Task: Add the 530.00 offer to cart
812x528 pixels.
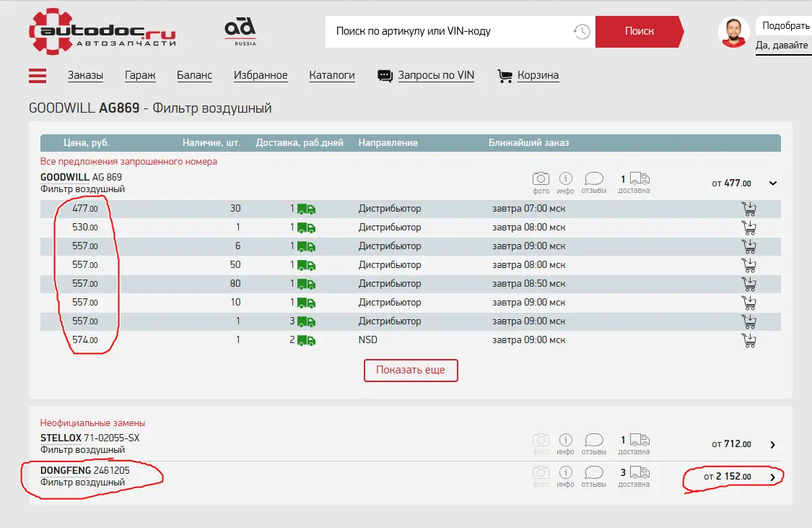Action: click(x=748, y=228)
